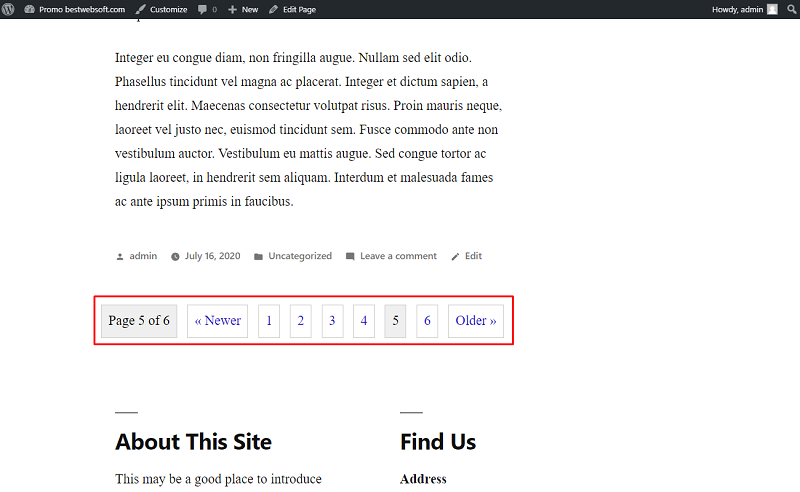The image size is (800, 492).
Task: Open the Howdy, admin account menu
Action: point(744,9)
